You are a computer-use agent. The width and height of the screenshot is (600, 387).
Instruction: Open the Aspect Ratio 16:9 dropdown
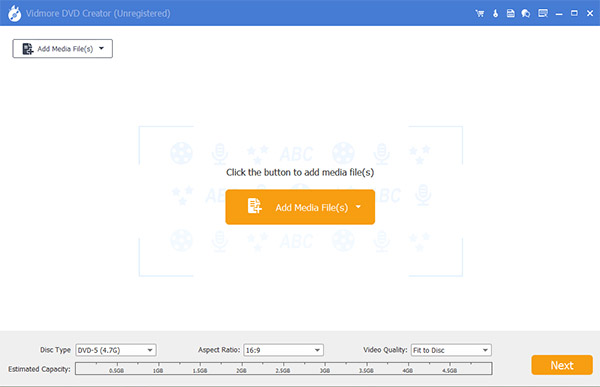coord(283,350)
